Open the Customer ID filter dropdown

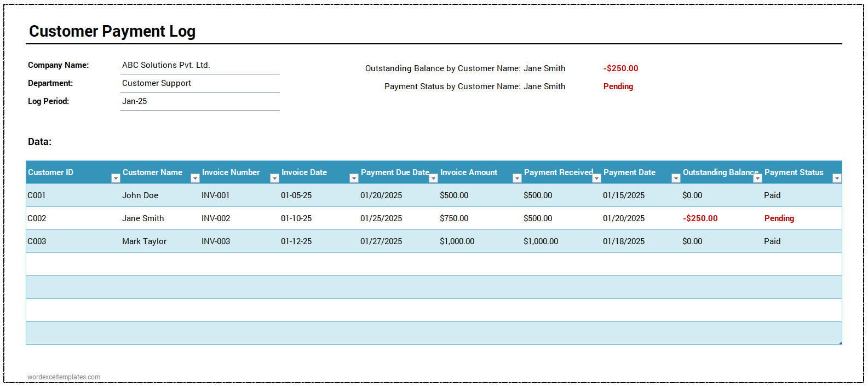pos(116,178)
